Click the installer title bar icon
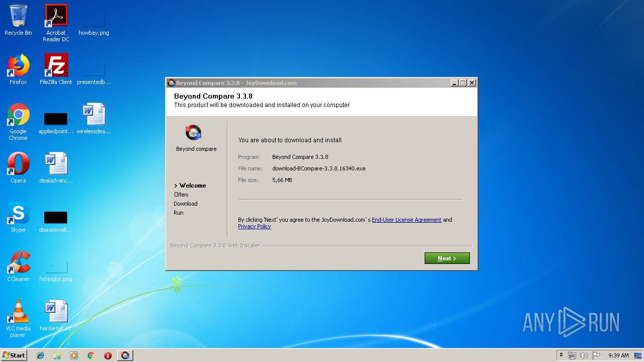Viewport: 644px width, 362px height. tap(171, 83)
